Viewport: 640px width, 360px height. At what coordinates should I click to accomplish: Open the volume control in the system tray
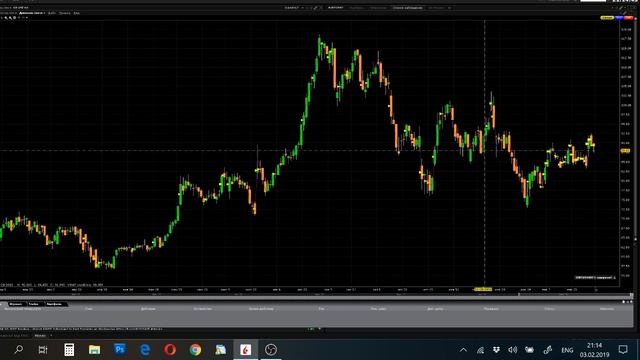(513, 350)
